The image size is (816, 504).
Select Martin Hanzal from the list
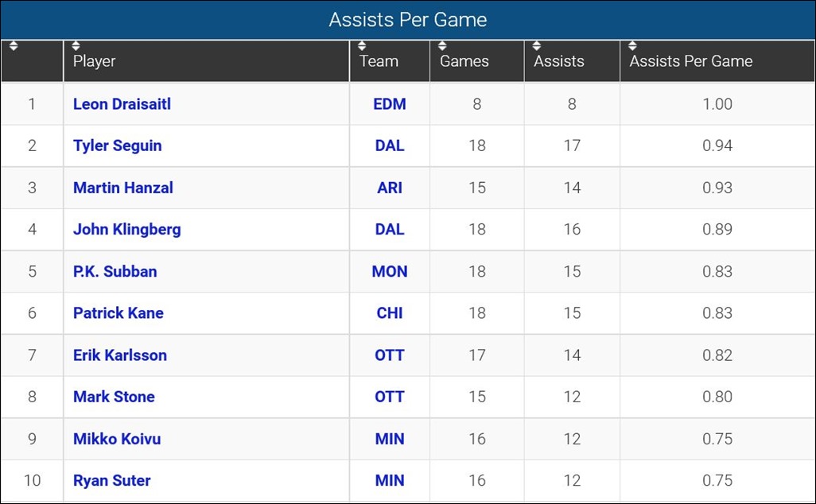point(122,188)
